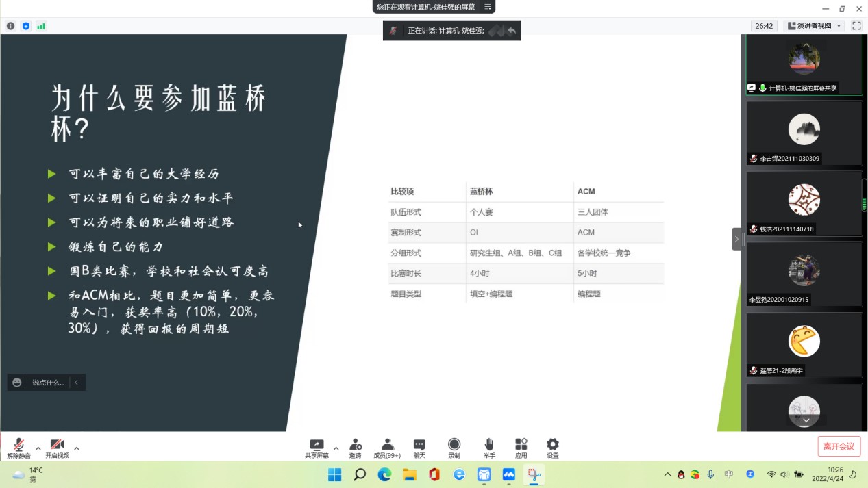Unmute the microphone in the meeting toolbar

click(x=18, y=448)
